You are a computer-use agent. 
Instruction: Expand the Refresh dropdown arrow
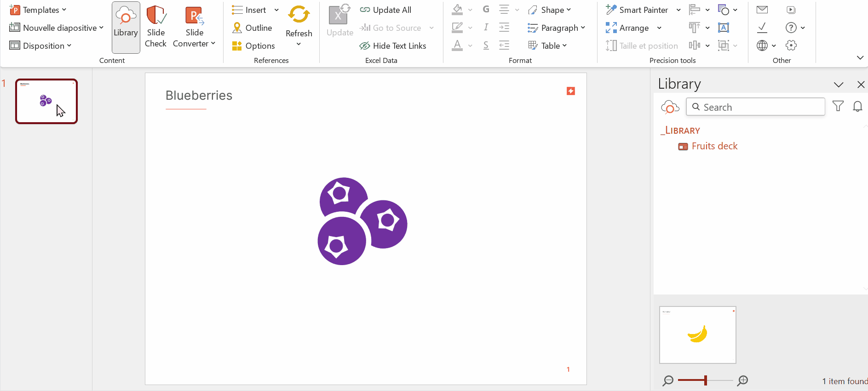[x=299, y=44]
